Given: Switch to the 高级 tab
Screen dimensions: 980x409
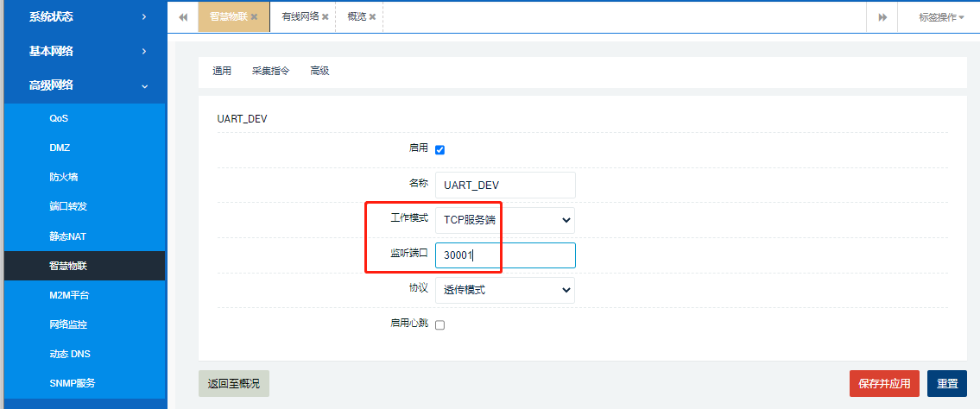Looking at the screenshot, I should click(319, 71).
